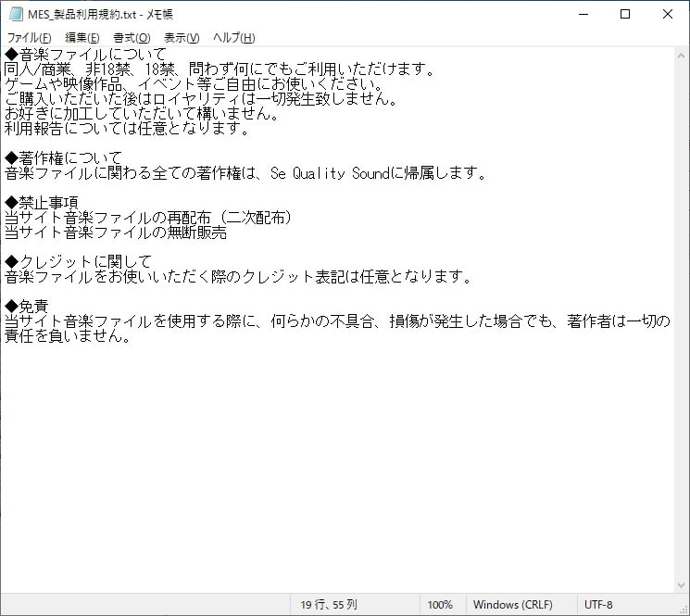Screen dimensions: 690x616
Task: Click the resize grip at the window corner
Action: [683, 609]
